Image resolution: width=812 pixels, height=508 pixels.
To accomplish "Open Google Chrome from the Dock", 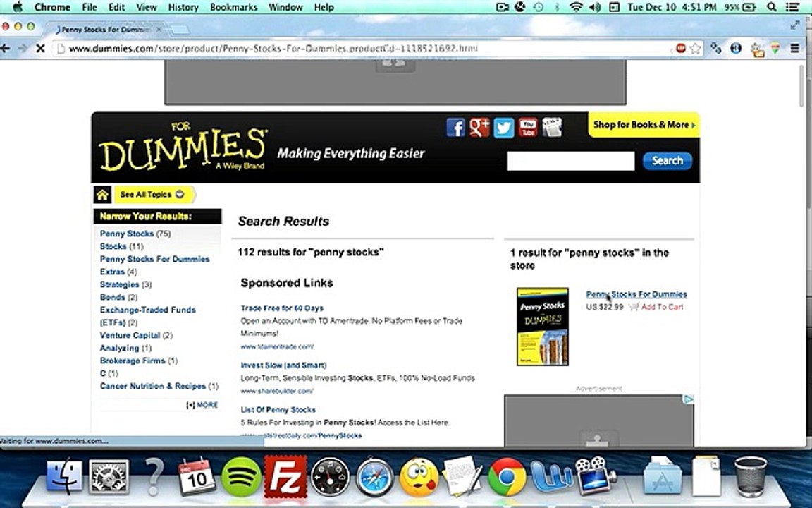I will (507, 476).
